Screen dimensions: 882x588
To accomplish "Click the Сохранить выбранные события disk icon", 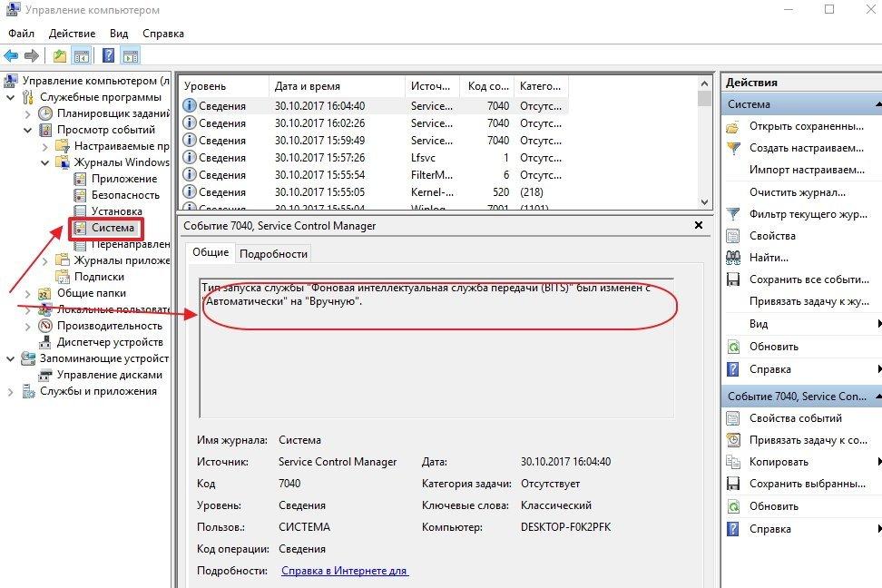I will tap(733, 484).
